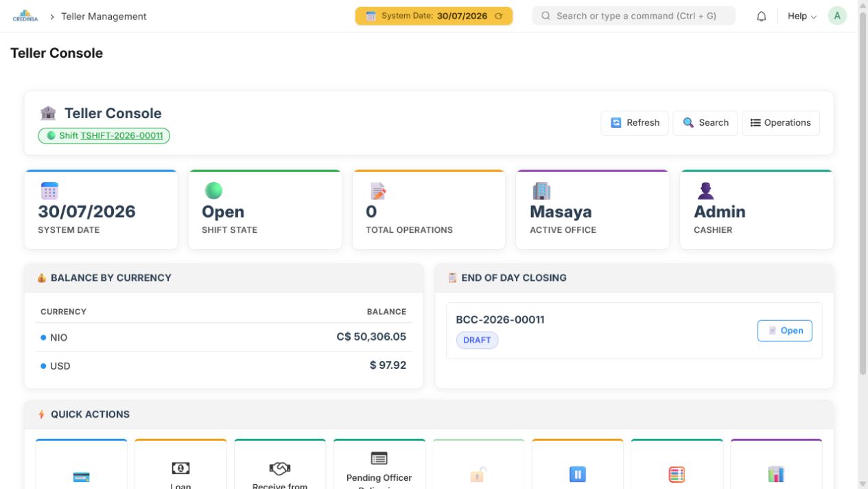The image size is (868, 489).
Task: Click the calendar icon on System Date card
Action: [x=49, y=190]
